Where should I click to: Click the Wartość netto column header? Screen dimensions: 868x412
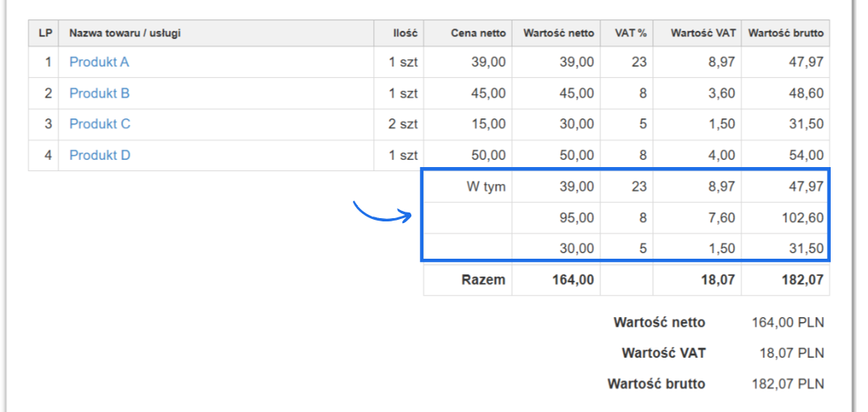(x=558, y=33)
